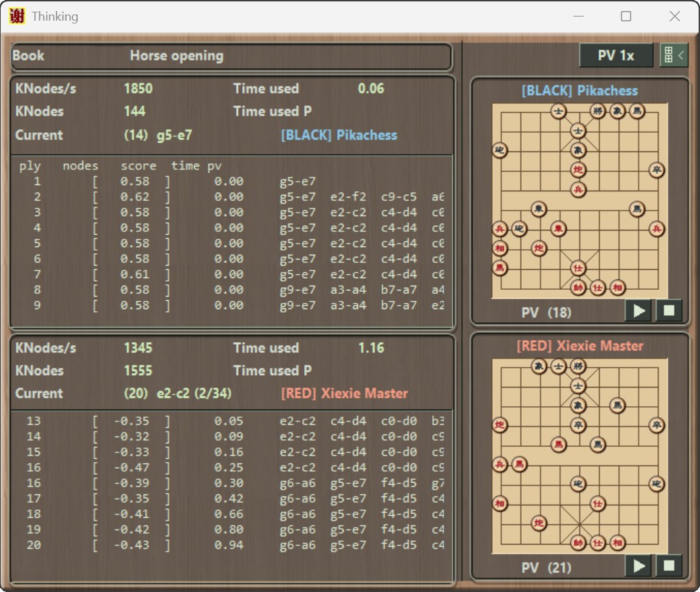Viewport: 700px width, 592px height.
Task: Click the PV 1x button
Action: (616, 55)
